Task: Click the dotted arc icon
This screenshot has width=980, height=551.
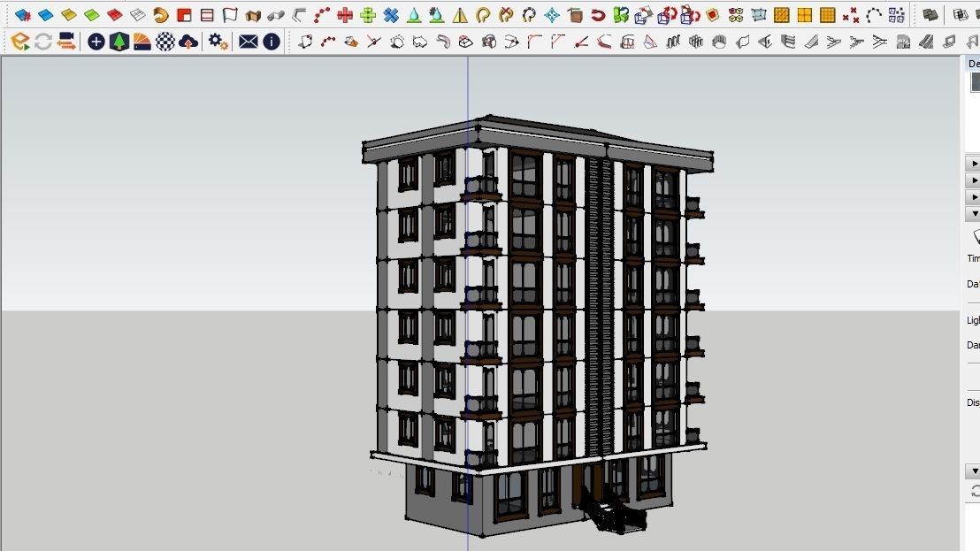Action: pos(874,14)
